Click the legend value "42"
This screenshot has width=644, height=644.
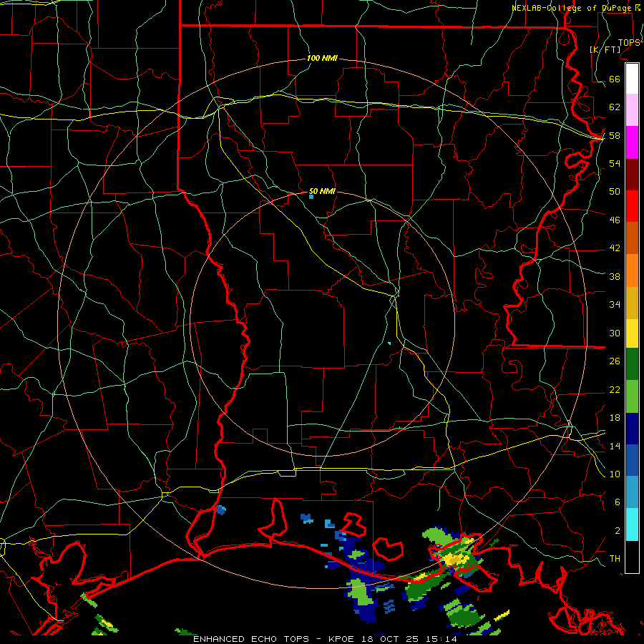(x=615, y=248)
